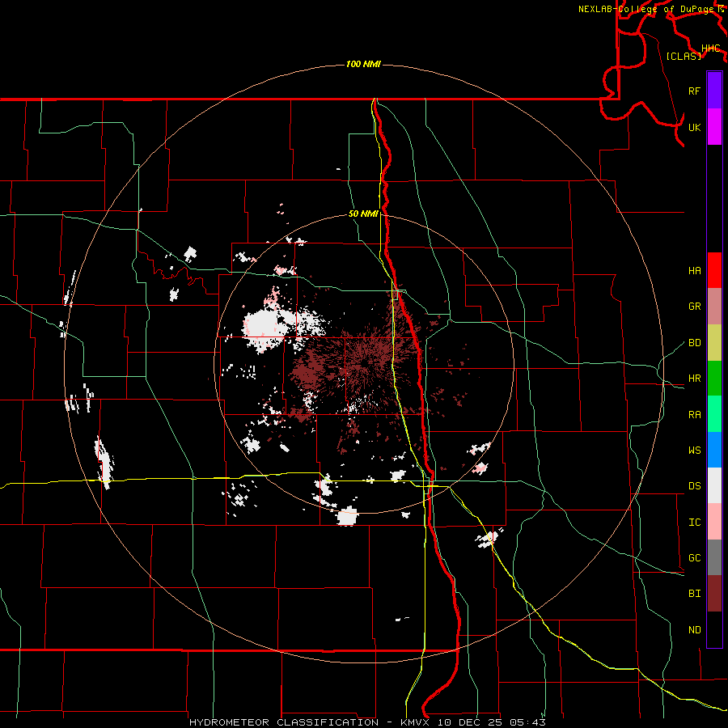Click the '[CLAS]' units label
This screenshot has height=728, width=728.
tap(684, 56)
